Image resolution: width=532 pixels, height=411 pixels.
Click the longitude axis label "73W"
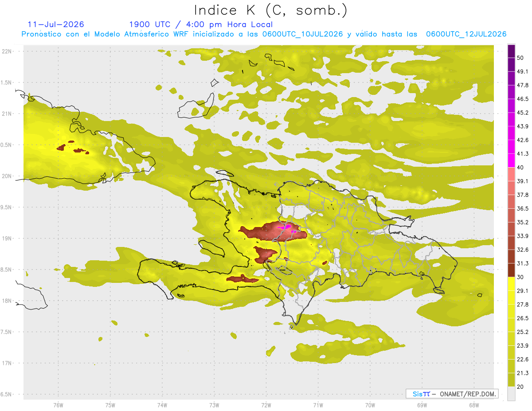(x=214, y=405)
